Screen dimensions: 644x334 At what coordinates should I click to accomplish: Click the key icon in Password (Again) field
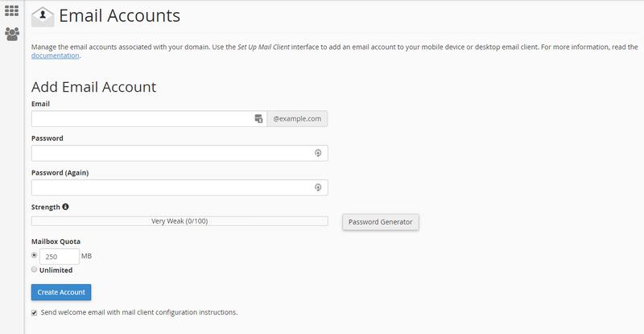tap(318, 188)
